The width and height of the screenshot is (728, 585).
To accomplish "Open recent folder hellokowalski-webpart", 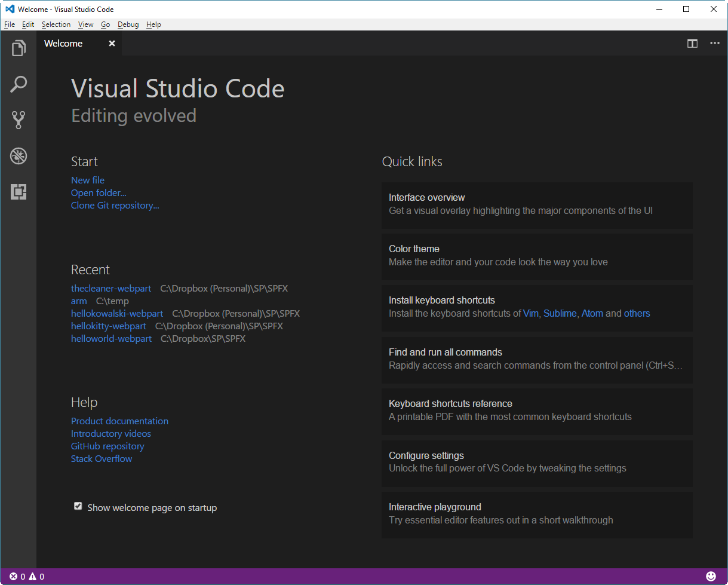I will click(117, 313).
